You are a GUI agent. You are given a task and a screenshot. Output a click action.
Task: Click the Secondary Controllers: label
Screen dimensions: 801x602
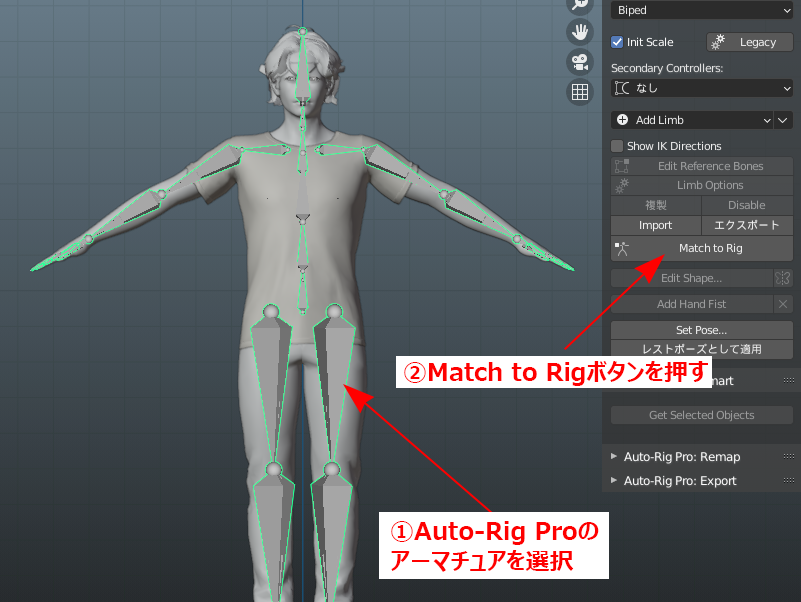coord(667,68)
